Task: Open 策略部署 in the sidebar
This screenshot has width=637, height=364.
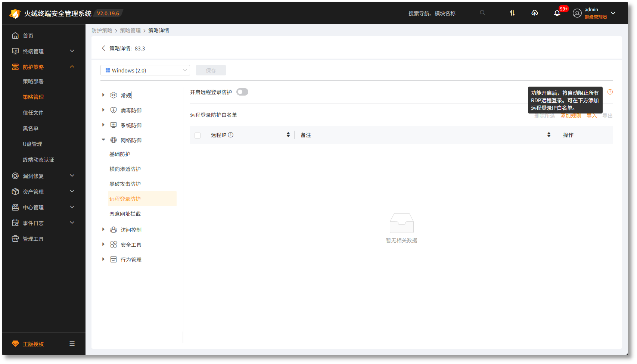Action: [33, 81]
